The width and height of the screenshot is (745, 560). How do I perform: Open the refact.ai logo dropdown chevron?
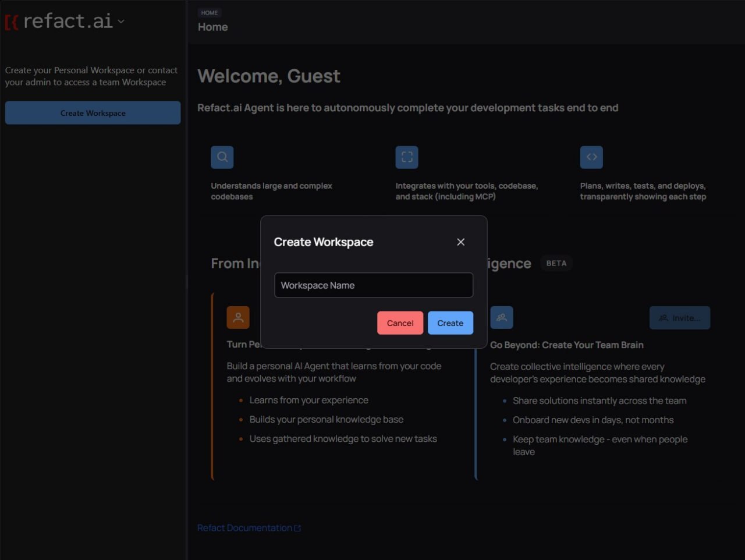click(x=121, y=22)
